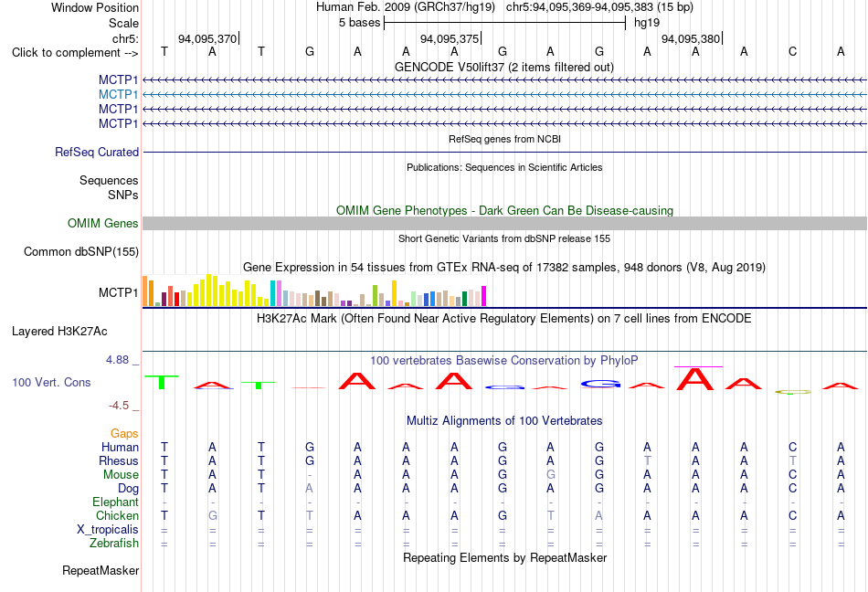Click the Elephant alignment row label
Image resolution: width=868 pixels, height=592 pixels.
[116, 502]
